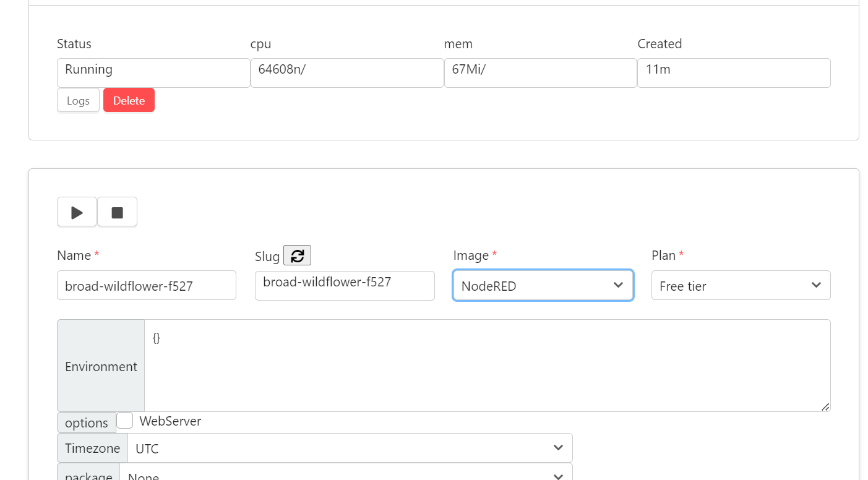The image size is (868, 480).
Task: Click the play (start) button
Action: coord(77,212)
